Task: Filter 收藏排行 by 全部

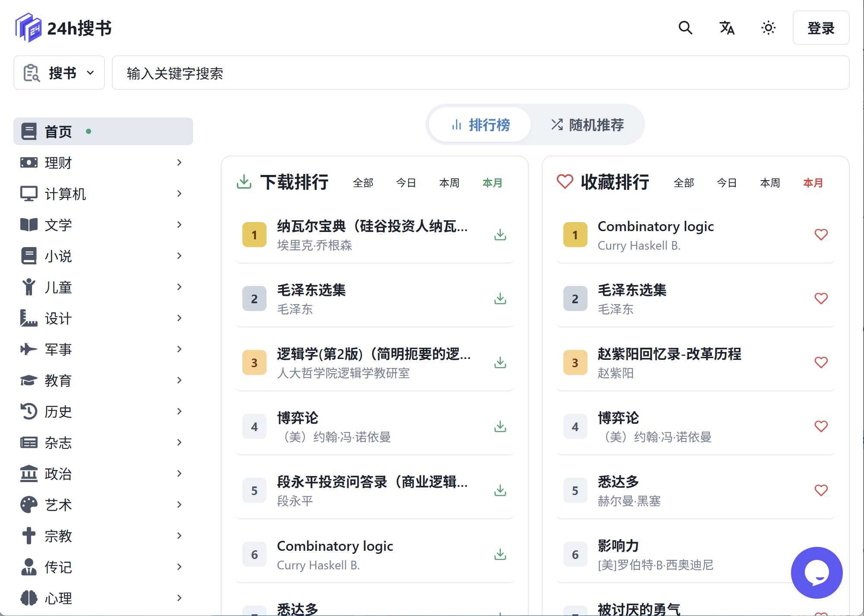Action: [x=684, y=183]
